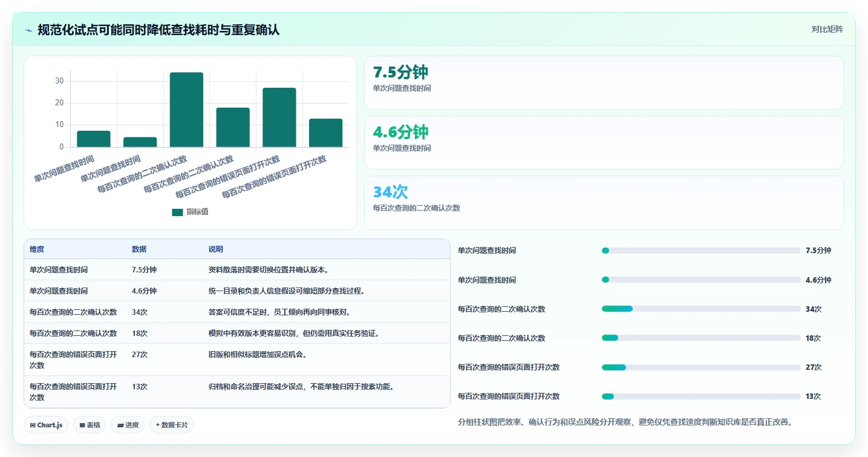Click the tallest chart bar valued 34
This screenshot has height=457, width=868.
click(x=186, y=110)
